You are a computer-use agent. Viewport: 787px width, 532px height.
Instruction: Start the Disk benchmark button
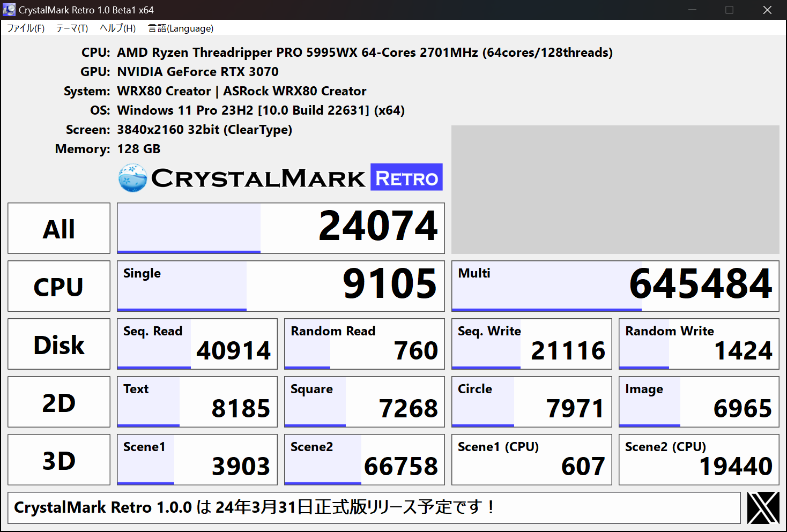pos(59,344)
